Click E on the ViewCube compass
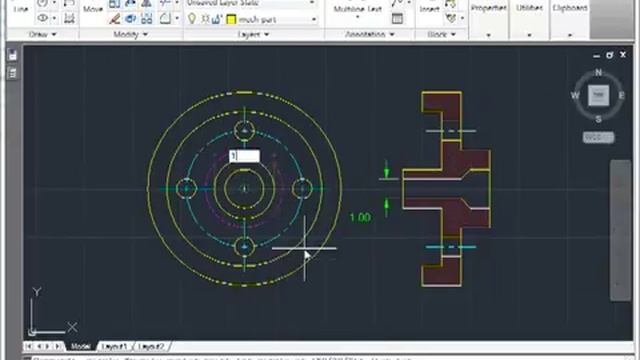The image size is (640, 360). pyautogui.click(x=622, y=96)
